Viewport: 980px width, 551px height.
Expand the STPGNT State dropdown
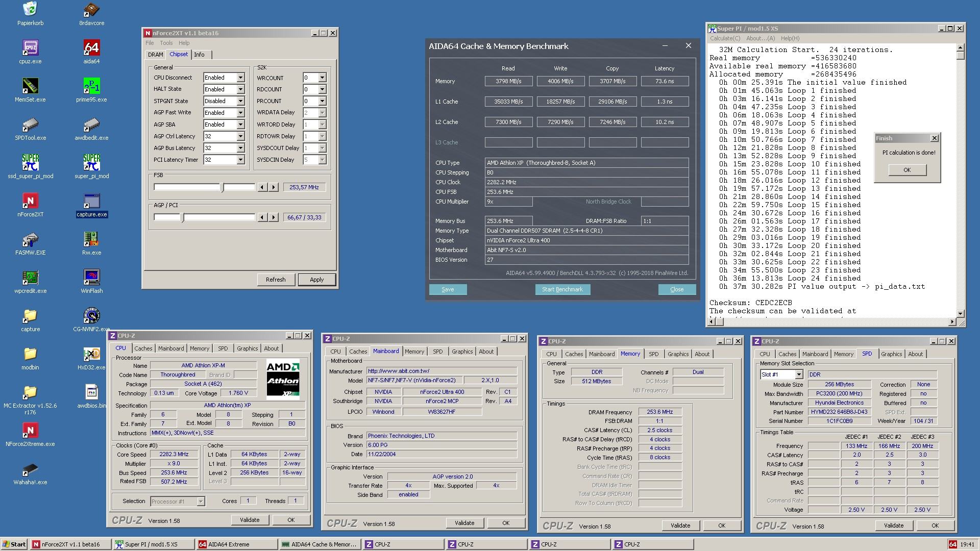point(240,101)
